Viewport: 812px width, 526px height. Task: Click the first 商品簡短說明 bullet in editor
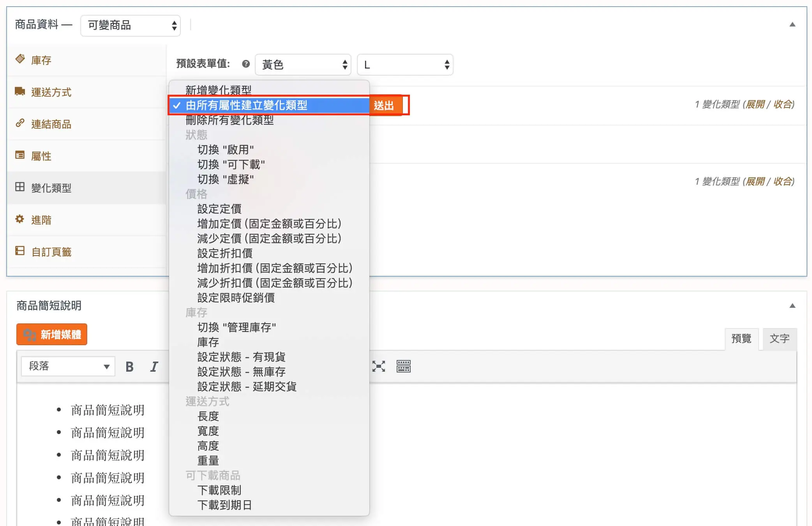(108, 410)
